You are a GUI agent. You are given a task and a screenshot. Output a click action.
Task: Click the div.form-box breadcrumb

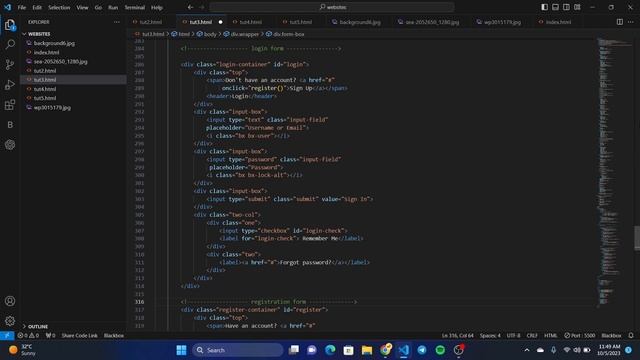289,34
